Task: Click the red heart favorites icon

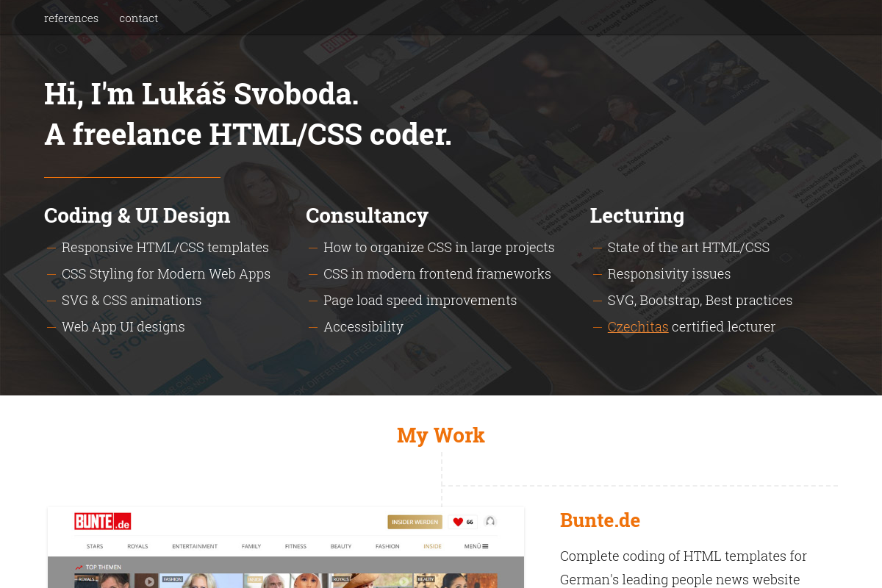Action: click(458, 522)
